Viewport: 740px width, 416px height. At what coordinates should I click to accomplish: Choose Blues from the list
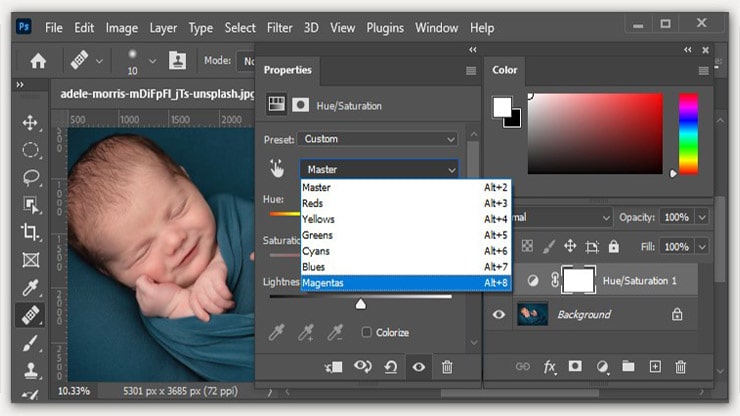click(405, 267)
